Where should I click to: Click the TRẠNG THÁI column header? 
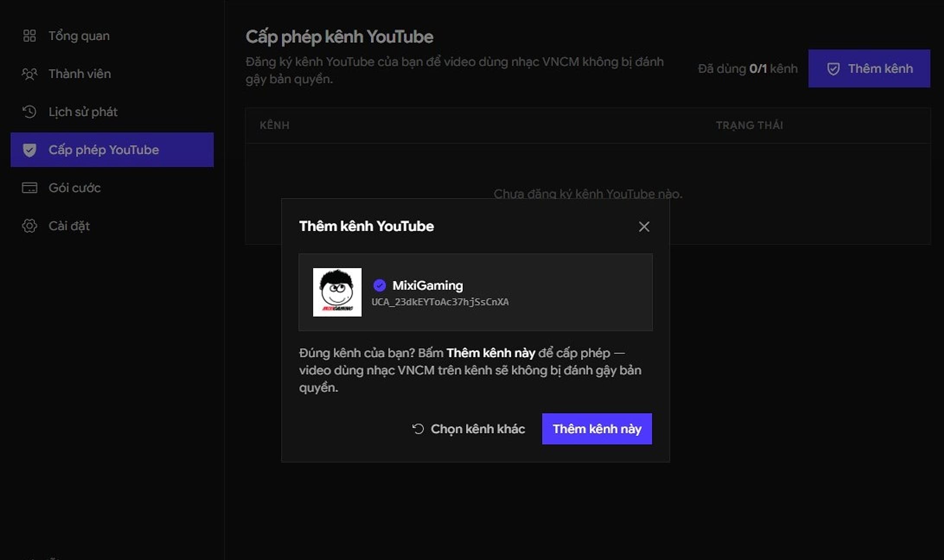[749, 125]
